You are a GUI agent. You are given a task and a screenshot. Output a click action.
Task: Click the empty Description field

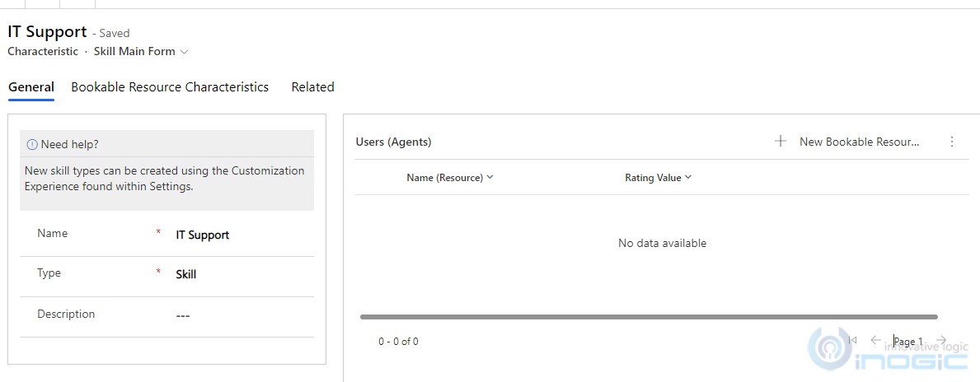click(166, 315)
